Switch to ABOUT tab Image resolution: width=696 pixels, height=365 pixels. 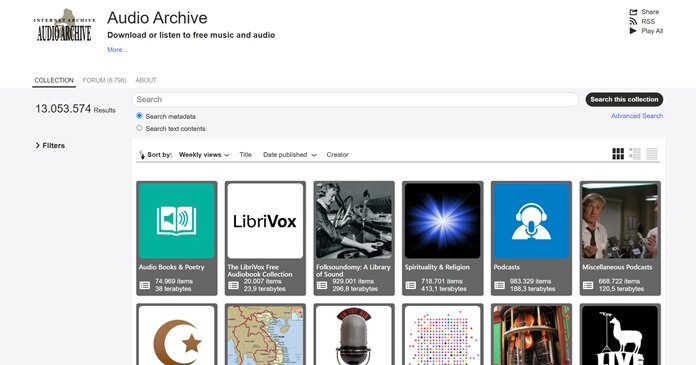(x=146, y=80)
